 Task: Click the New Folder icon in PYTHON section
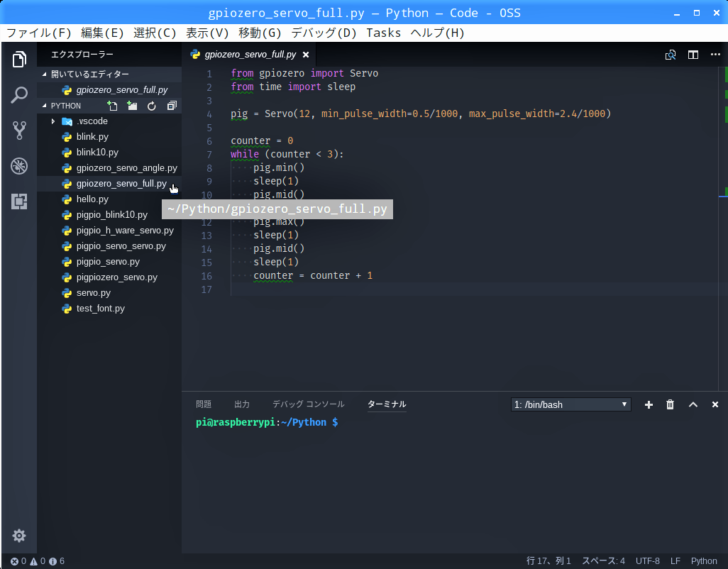(132, 106)
